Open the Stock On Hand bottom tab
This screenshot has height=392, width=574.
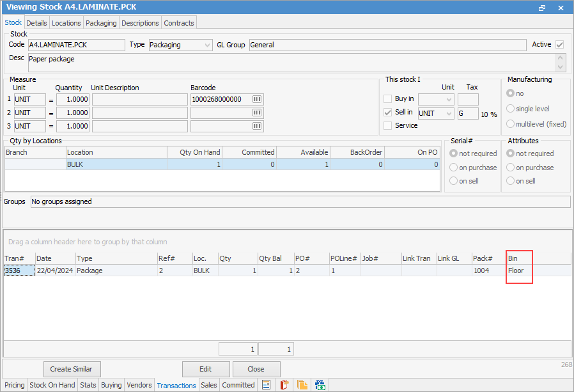tap(52, 385)
